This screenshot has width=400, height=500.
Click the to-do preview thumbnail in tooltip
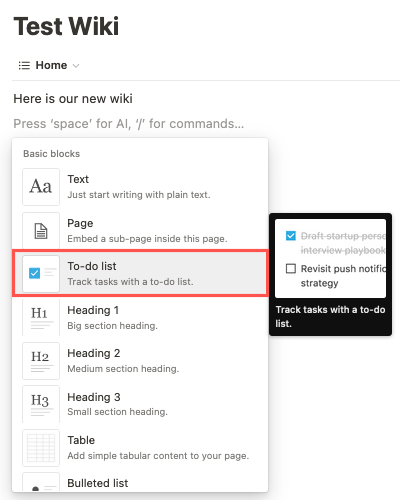(x=330, y=258)
